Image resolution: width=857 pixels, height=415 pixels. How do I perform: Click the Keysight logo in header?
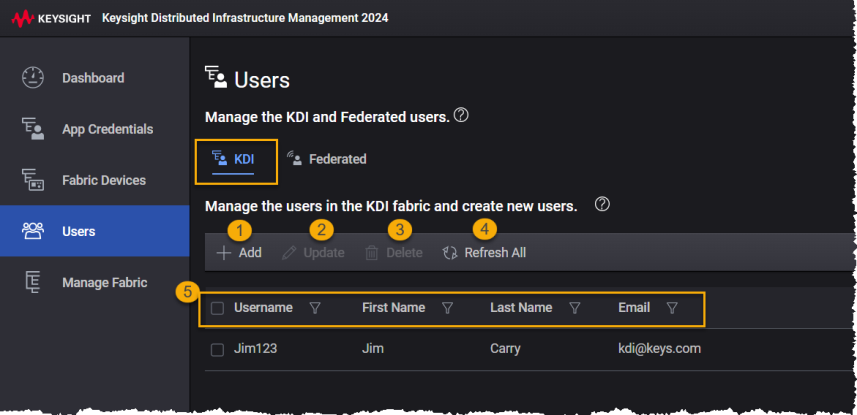point(51,19)
